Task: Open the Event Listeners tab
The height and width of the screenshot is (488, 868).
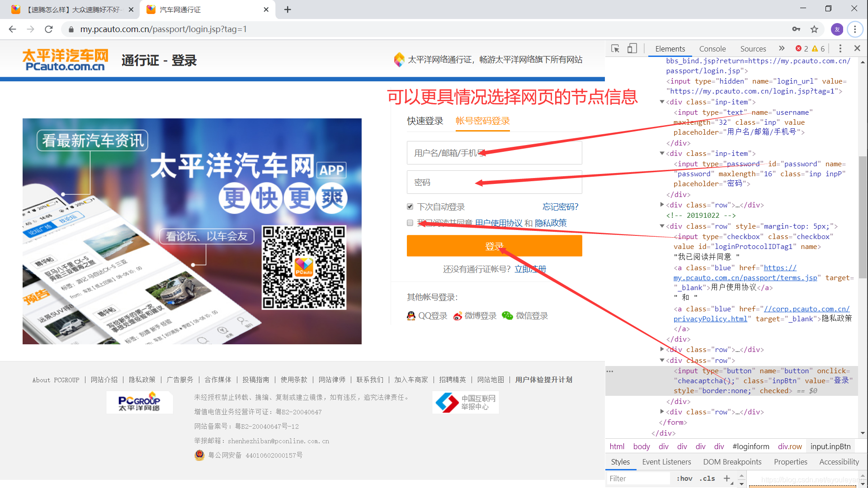Action: pos(666,462)
